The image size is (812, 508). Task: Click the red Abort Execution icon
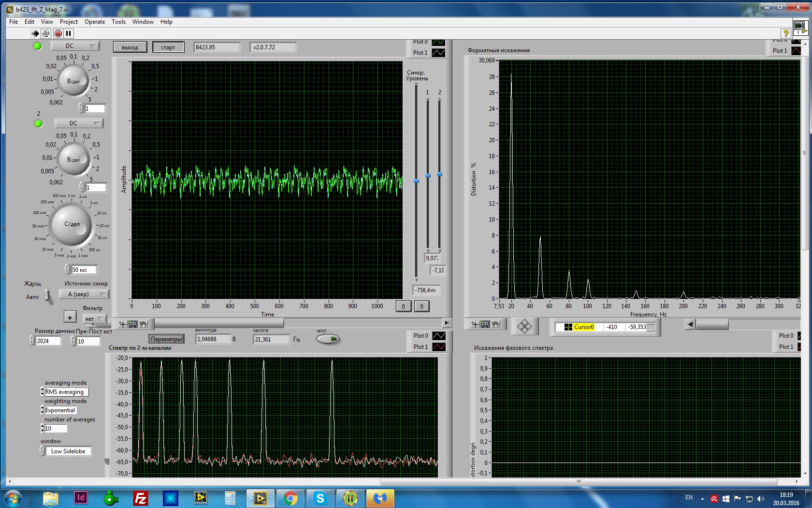click(x=58, y=33)
